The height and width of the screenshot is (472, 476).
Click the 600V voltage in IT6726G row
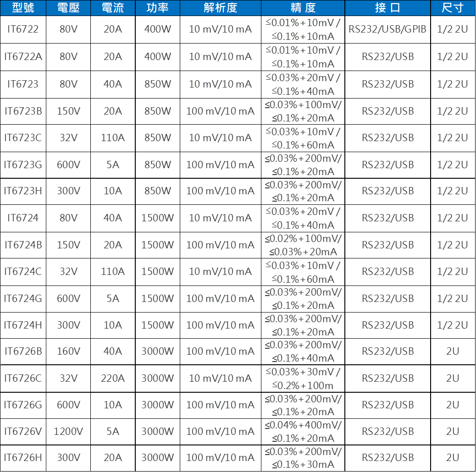tap(68, 405)
